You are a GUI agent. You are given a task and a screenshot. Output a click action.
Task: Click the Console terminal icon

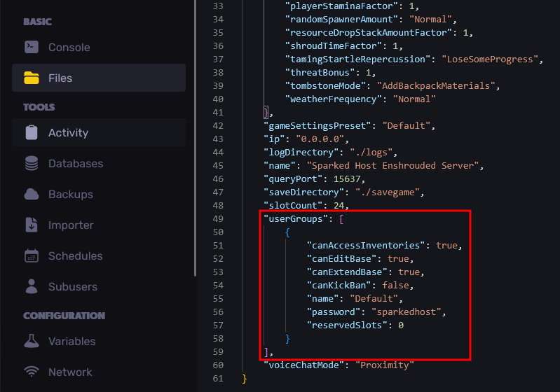coord(32,47)
